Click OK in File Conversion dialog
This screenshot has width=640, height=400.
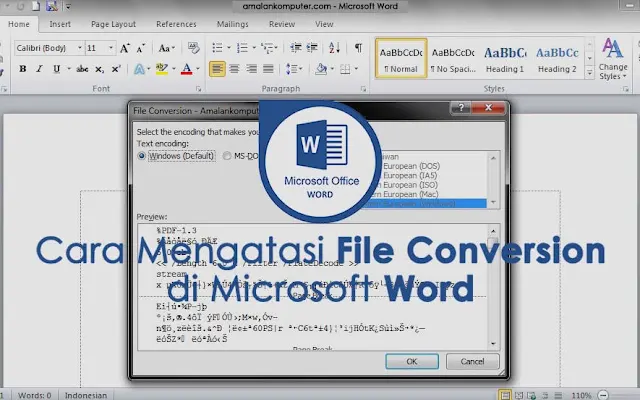coord(412,361)
